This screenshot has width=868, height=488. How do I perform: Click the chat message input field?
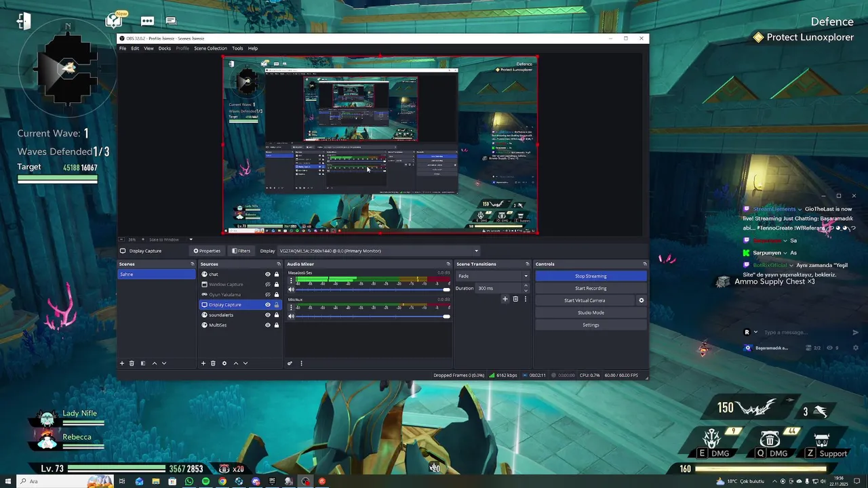pyautogui.click(x=806, y=333)
